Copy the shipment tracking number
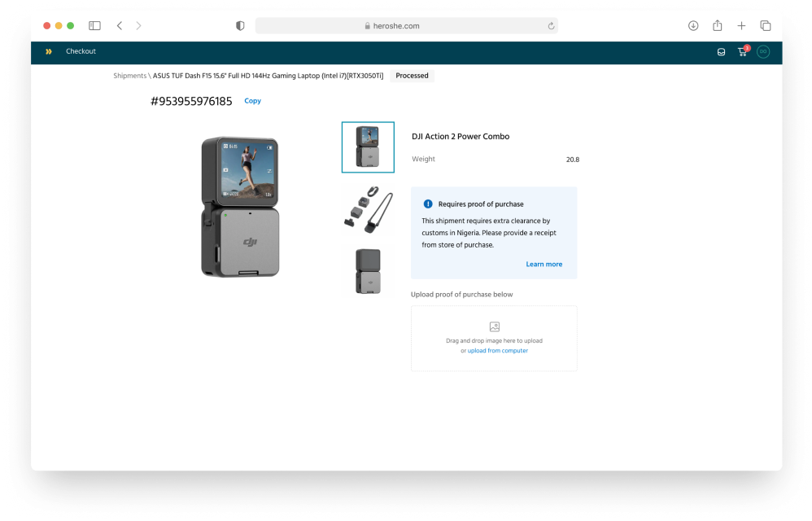 (253, 101)
